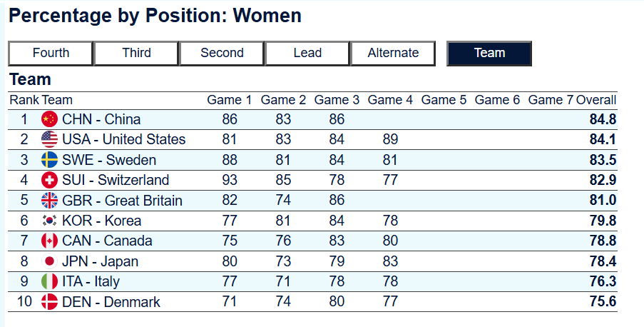This screenshot has width=644, height=327.
Task: Click the Switzerland flag icon
Action: tap(49, 180)
